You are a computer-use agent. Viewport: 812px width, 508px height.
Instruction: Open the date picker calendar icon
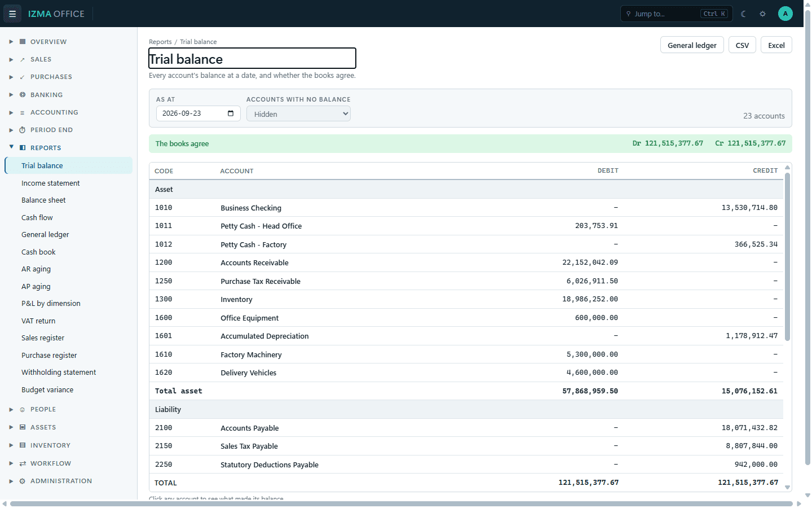tap(231, 113)
